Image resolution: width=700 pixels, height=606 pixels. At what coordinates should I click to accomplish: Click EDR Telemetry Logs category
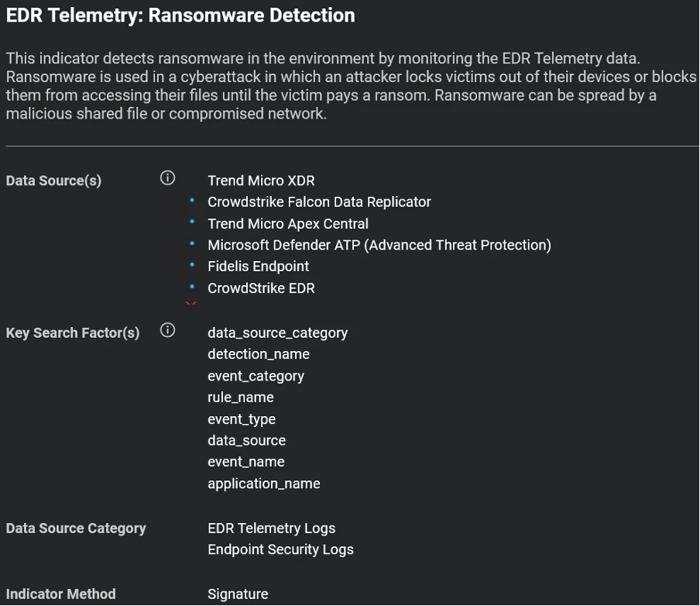[272, 529]
